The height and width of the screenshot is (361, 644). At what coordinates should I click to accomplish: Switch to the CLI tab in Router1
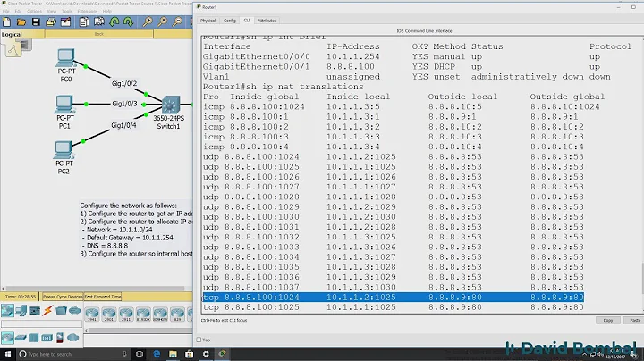click(247, 20)
